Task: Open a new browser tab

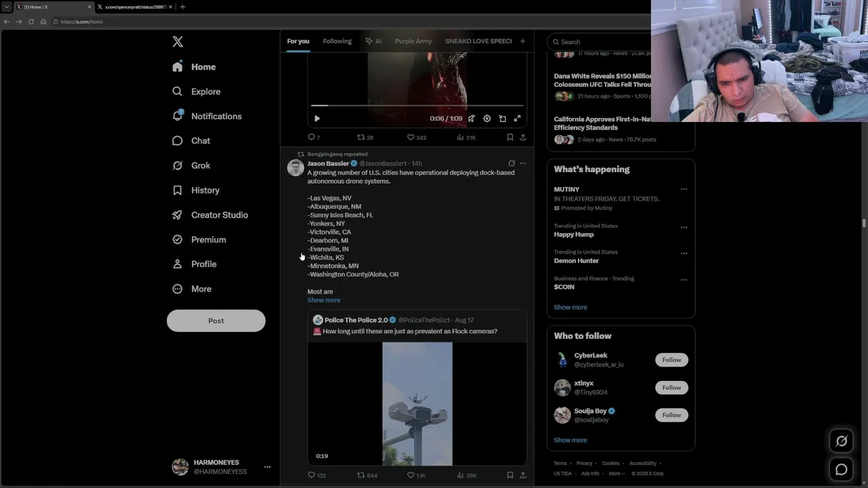Action: [182, 7]
